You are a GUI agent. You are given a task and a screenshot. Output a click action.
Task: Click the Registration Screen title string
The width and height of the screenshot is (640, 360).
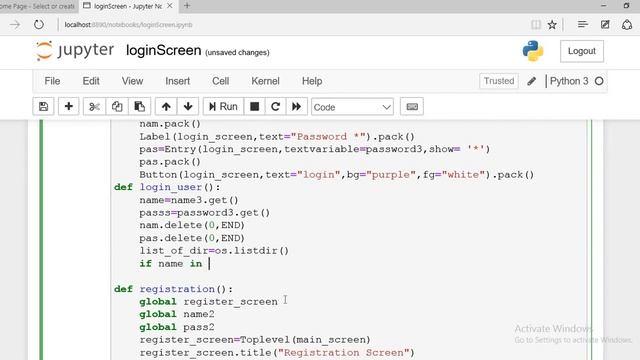(x=346, y=353)
